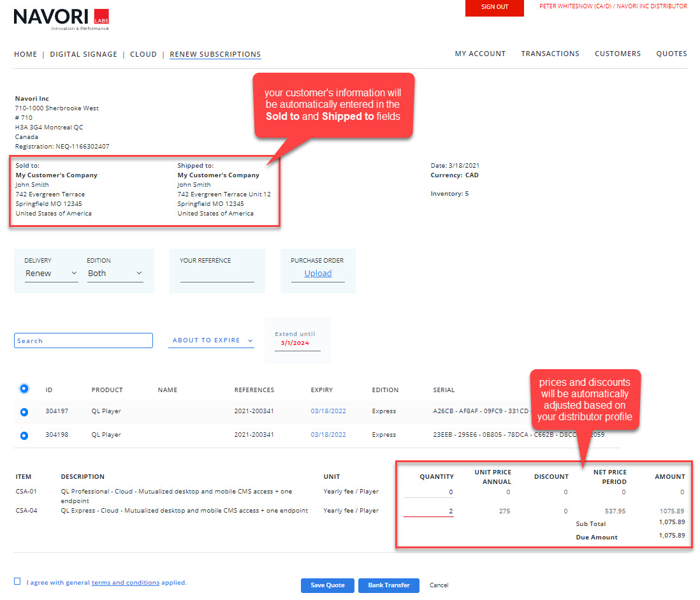Expand the Delivery dropdown showing Renew
Screen dimensions: 700x600
[x=51, y=274]
